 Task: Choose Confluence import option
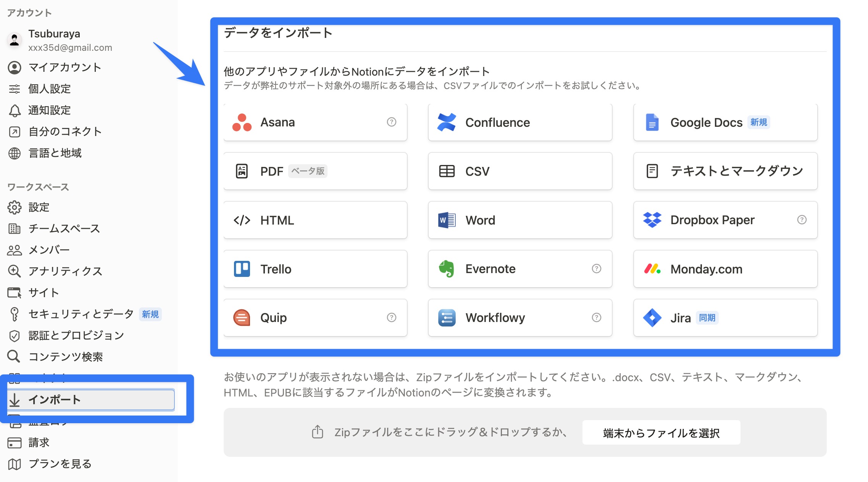pyautogui.click(x=520, y=123)
